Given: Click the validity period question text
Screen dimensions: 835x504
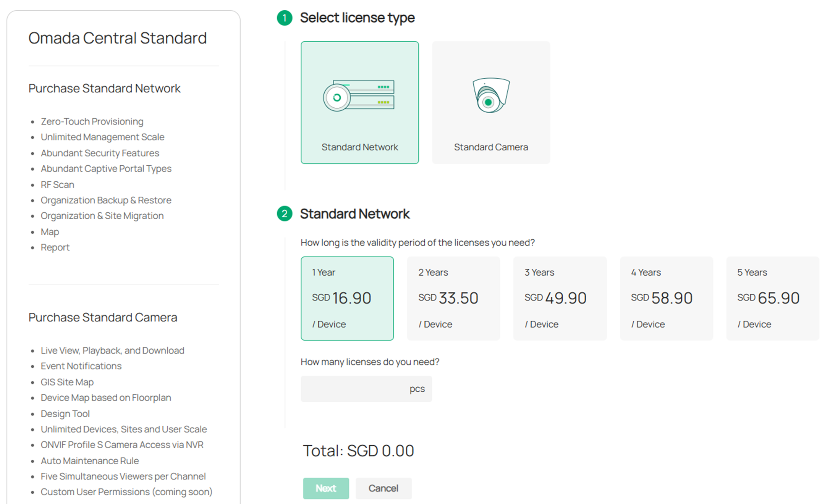Looking at the screenshot, I should click(x=417, y=242).
